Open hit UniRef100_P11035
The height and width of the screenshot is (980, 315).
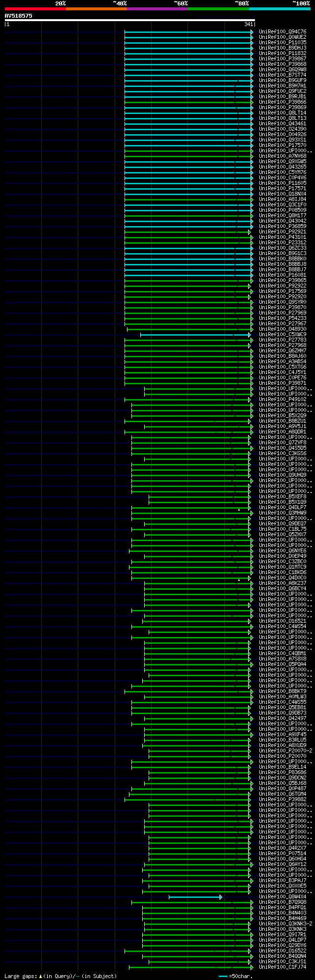(283, 43)
